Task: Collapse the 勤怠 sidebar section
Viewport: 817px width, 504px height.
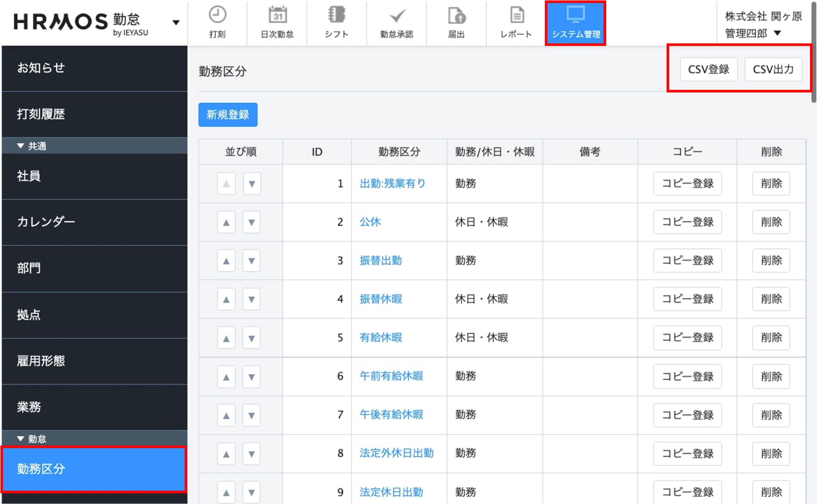Action: (21, 439)
